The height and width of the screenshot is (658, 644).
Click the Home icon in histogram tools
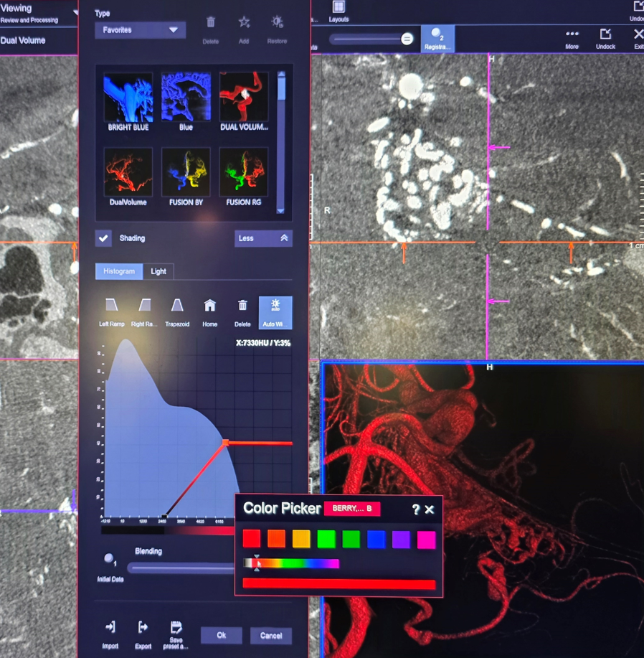[209, 307]
